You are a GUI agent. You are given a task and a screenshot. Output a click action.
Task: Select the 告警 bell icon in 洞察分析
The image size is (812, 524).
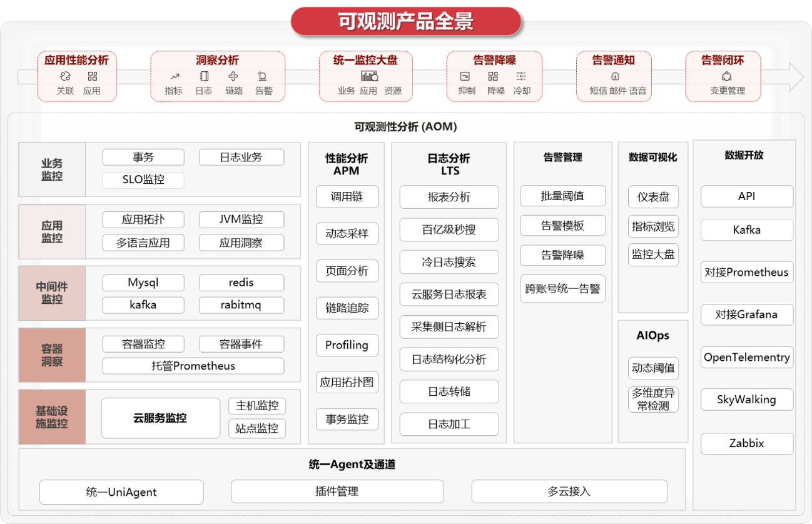tap(263, 76)
